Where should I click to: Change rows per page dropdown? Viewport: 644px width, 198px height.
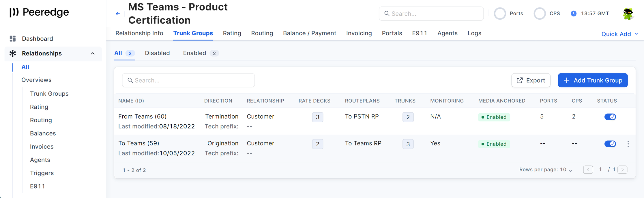point(566,170)
